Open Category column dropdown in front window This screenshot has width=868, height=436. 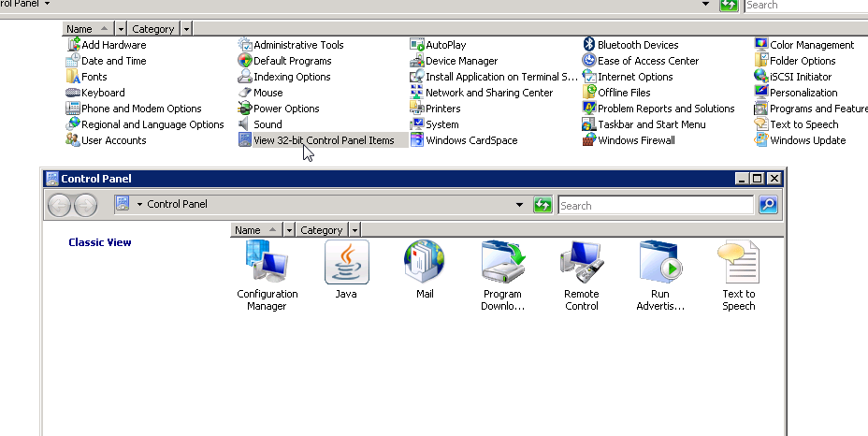(354, 230)
